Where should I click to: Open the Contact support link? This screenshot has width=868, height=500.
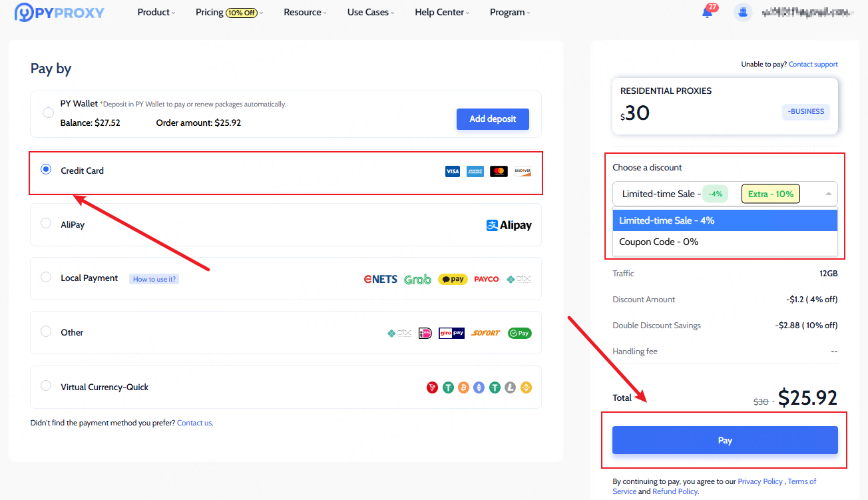[813, 65]
